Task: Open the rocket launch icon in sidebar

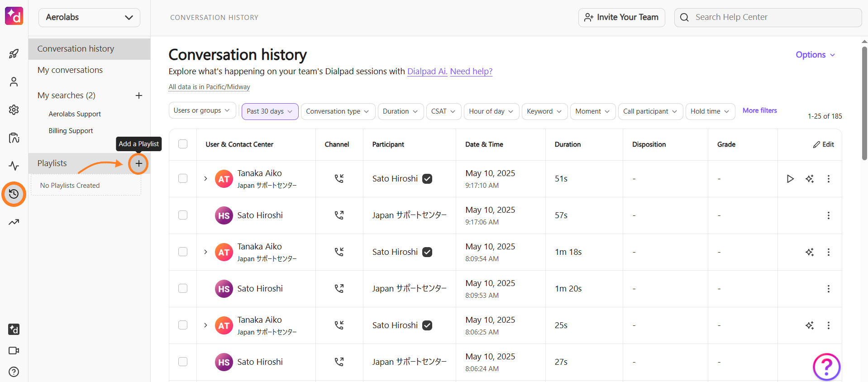Action: point(14,54)
